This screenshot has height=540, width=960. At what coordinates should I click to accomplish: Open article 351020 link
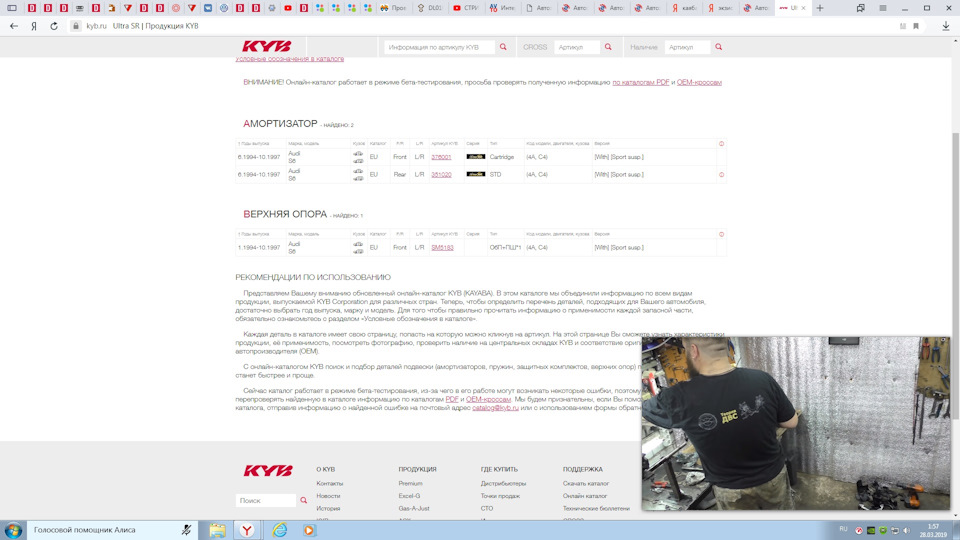pyautogui.click(x=441, y=174)
